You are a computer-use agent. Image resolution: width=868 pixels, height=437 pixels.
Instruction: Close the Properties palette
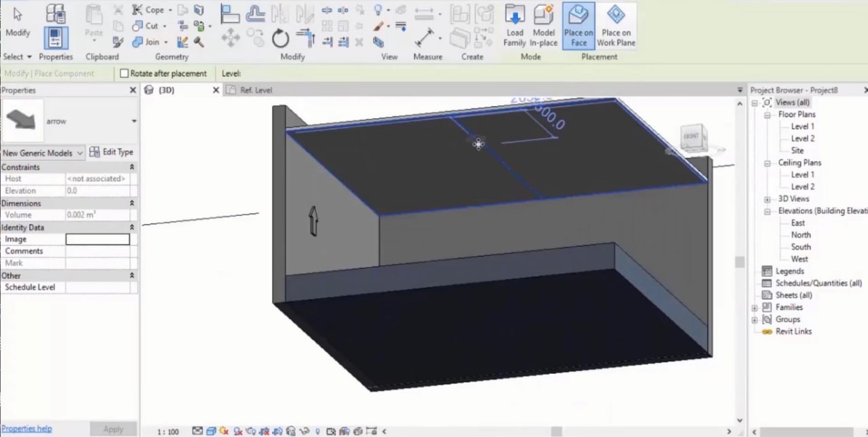click(133, 90)
